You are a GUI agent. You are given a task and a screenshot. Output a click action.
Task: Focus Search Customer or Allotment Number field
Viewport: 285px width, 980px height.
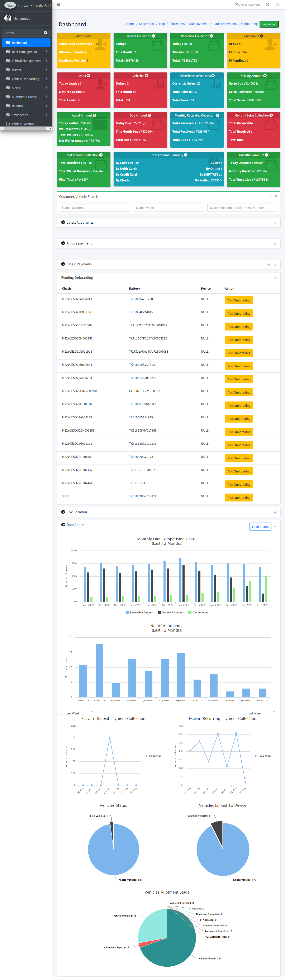pos(243,208)
